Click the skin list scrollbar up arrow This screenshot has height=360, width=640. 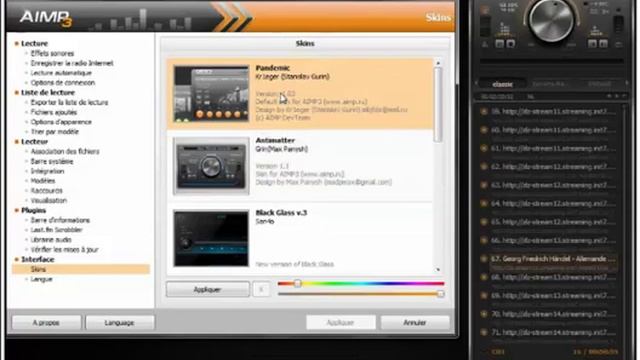click(x=438, y=63)
